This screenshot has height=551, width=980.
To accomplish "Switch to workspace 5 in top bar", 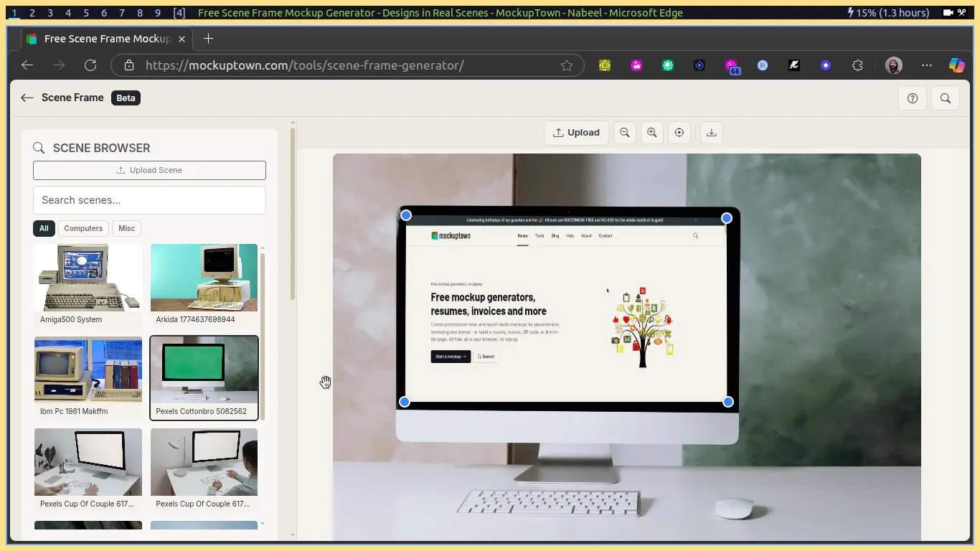I will pyautogui.click(x=86, y=13).
